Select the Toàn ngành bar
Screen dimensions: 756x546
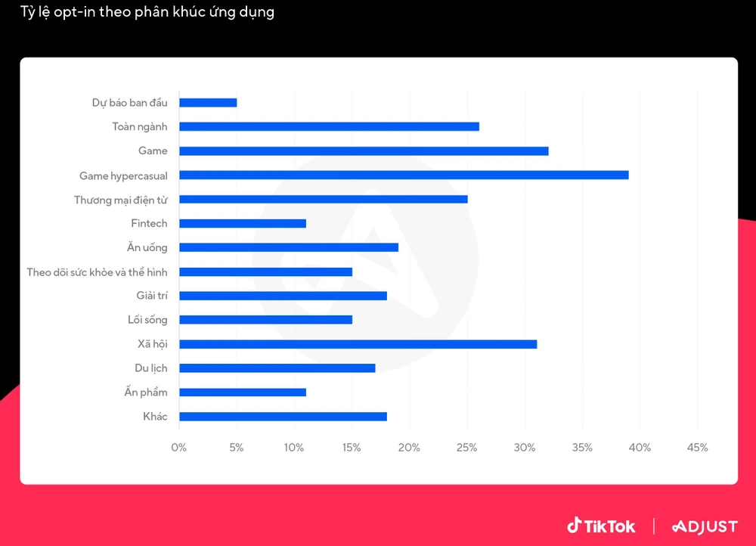pos(329,126)
